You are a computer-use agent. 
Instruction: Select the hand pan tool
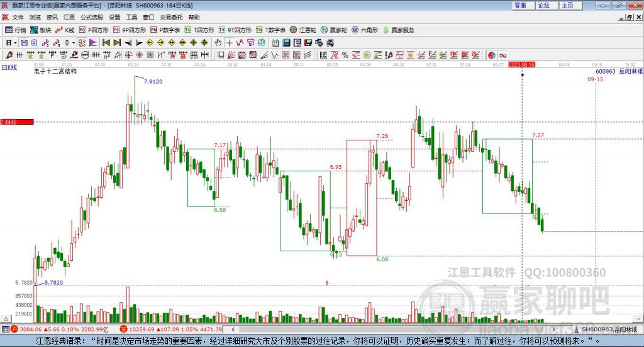click(218, 43)
